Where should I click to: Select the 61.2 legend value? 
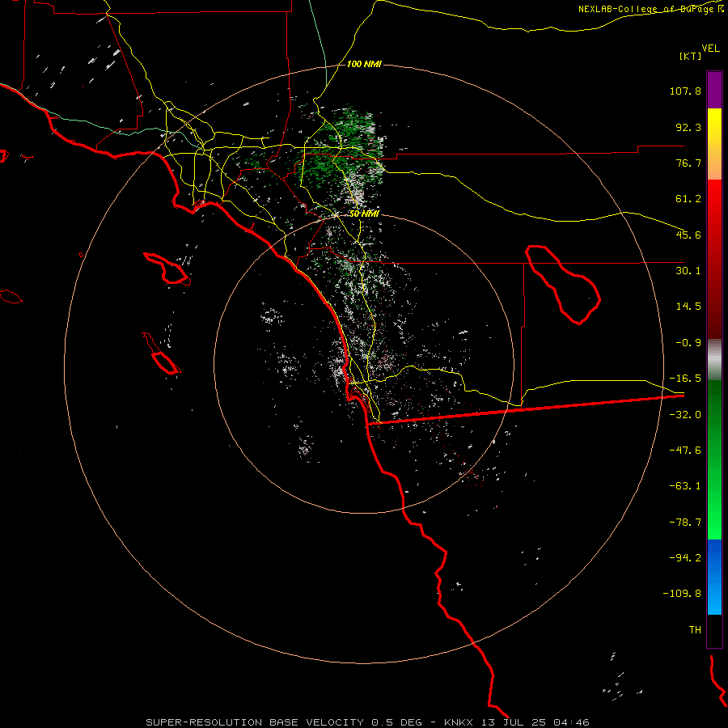(x=688, y=199)
